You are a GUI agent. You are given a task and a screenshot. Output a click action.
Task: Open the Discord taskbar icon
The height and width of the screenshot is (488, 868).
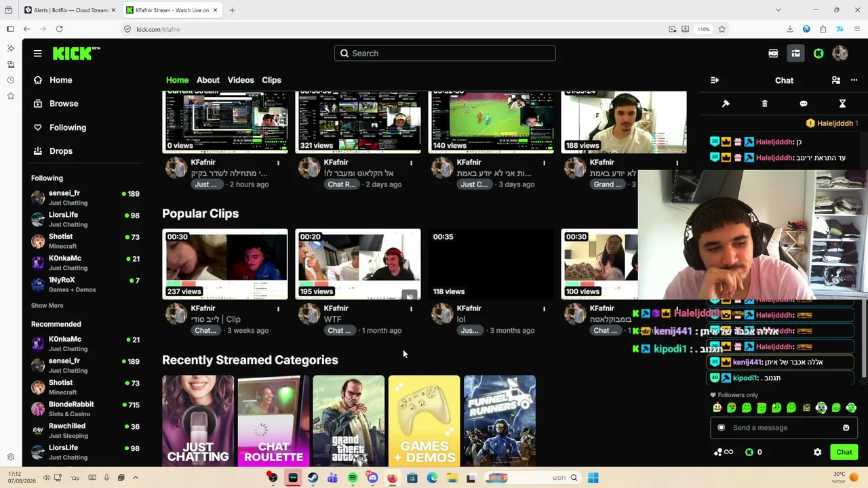click(x=372, y=478)
